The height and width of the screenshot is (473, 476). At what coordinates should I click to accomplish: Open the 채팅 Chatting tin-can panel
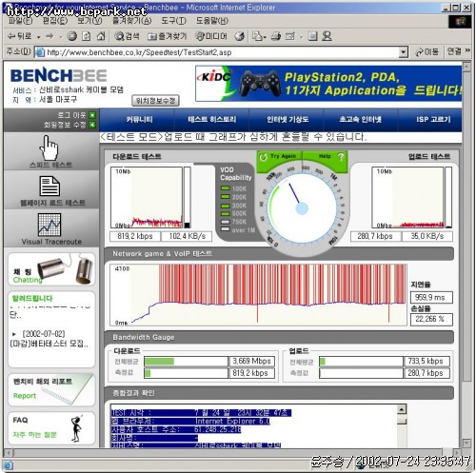point(51,269)
